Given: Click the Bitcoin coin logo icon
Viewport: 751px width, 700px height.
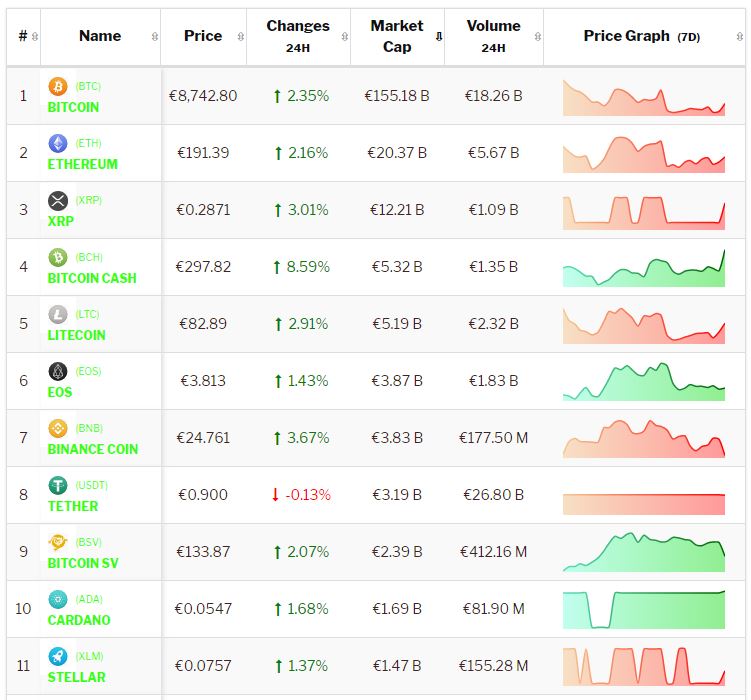Looking at the screenshot, I should click(x=58, y=87).
